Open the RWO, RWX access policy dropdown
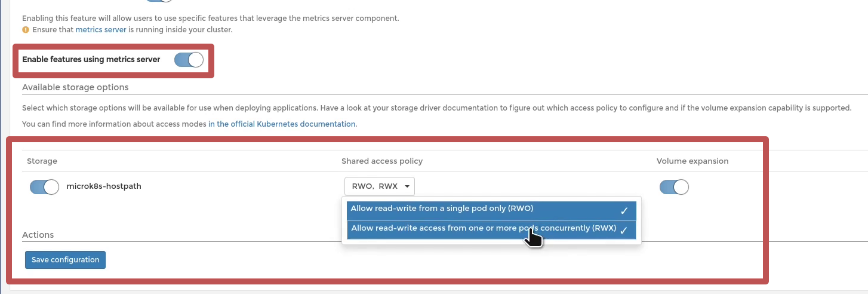This screenshot has height=294, width=868. (379, 186)
